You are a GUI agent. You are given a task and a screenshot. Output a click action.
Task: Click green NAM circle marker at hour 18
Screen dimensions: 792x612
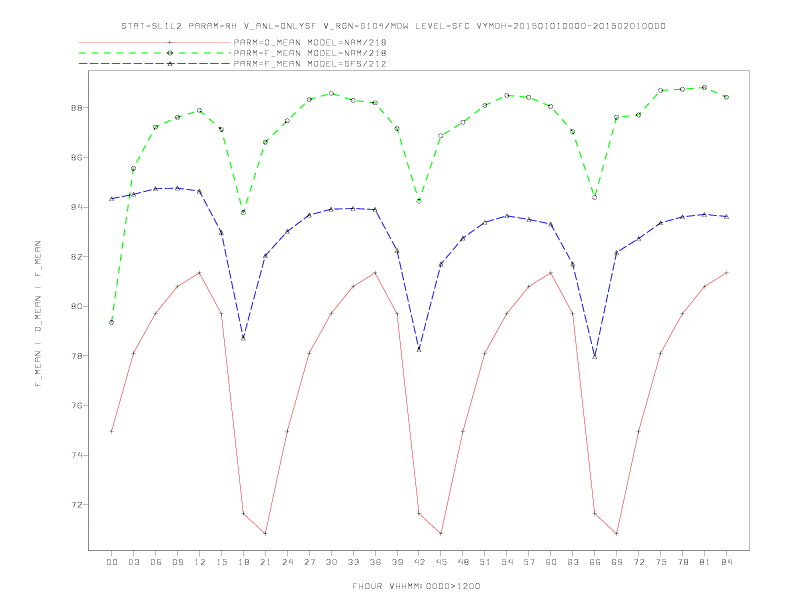point(243,213)
